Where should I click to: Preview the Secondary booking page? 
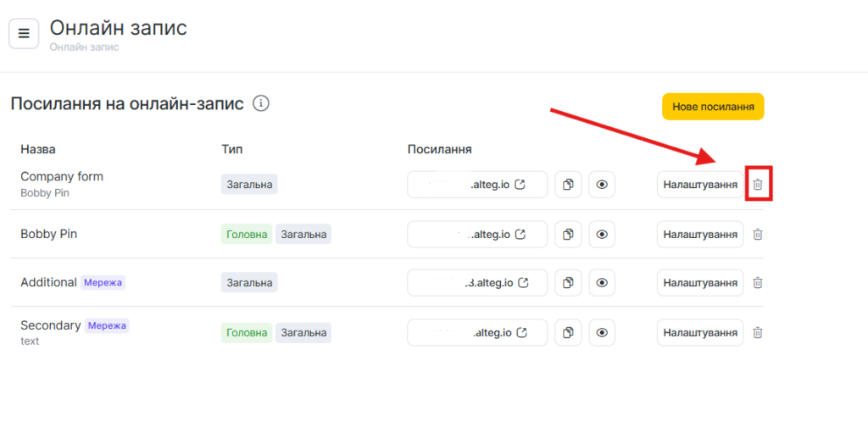602,333
